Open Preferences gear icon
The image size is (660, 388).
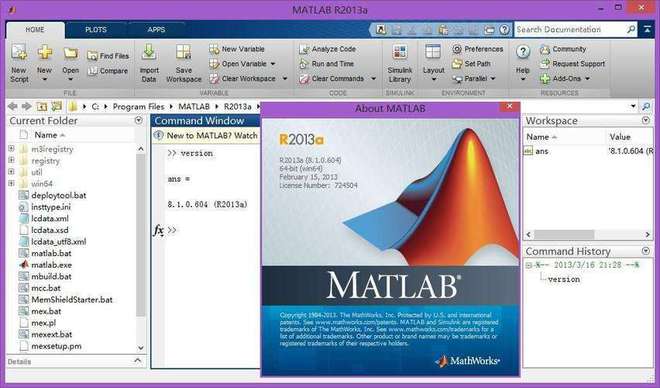[457, 49]
